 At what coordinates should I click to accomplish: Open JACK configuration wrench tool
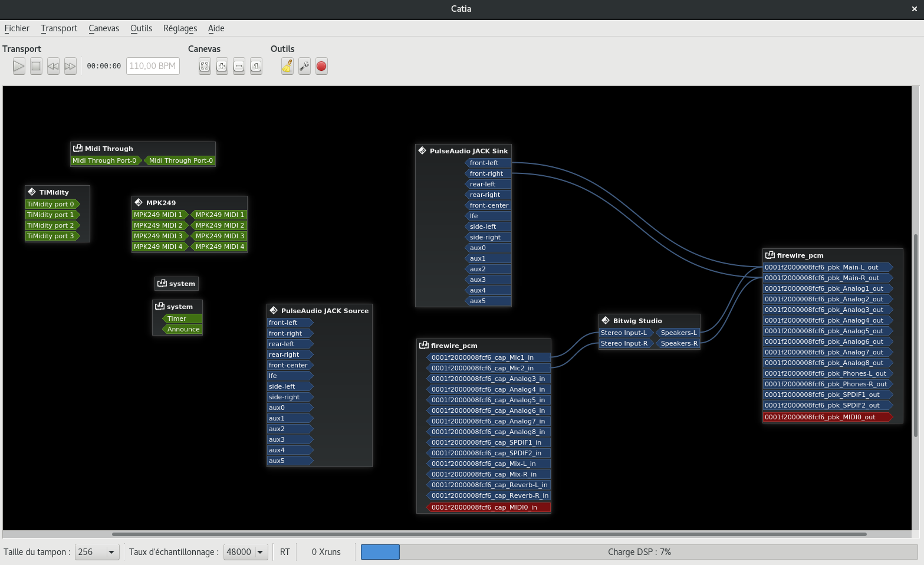click(x=304, y=66)
